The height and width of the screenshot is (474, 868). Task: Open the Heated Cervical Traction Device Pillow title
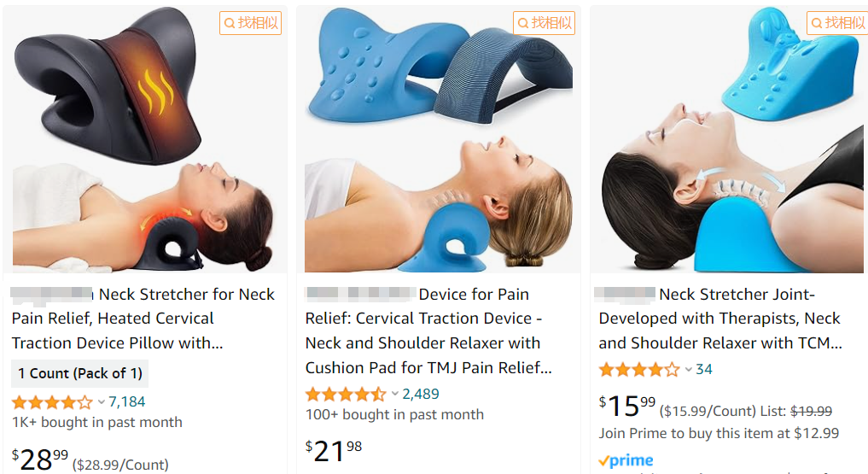coord(143,319)
